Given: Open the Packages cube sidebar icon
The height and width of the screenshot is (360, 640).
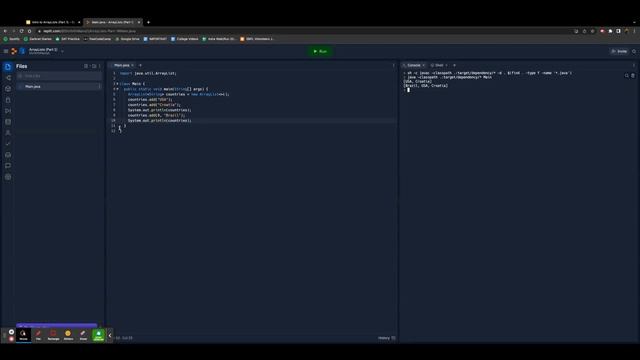Looking at the screenshot, I should coord(8,89).
